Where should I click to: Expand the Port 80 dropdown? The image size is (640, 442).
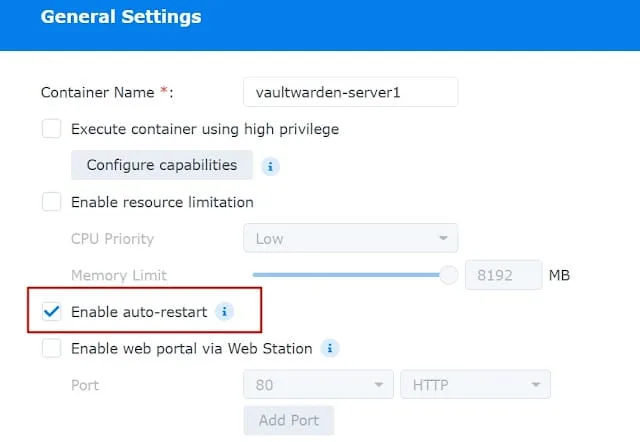tap(318, 384)
